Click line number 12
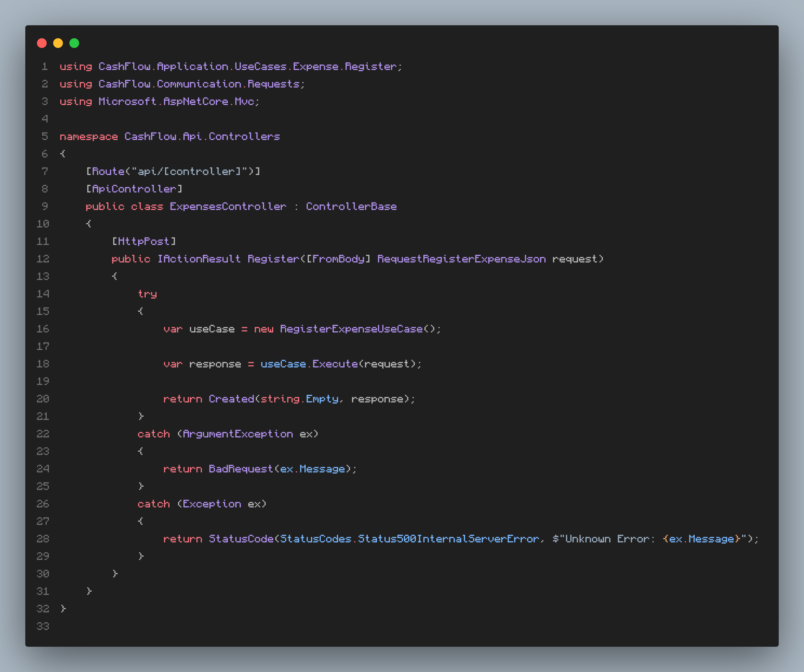Viewport: 804px width, 672px height. click(42, 259)
